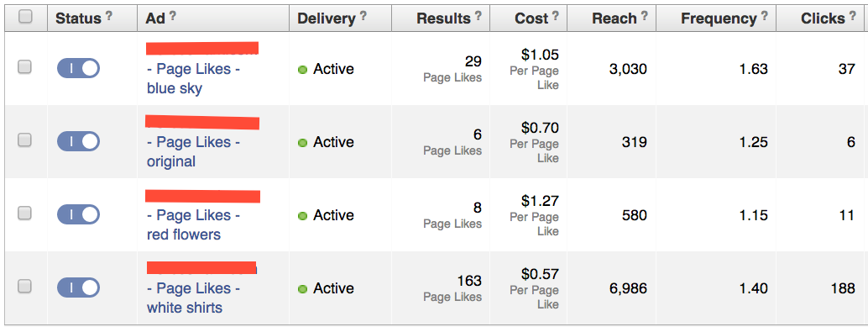
Task: Toggle the original ad status switch
Action: tap(78, 141)
